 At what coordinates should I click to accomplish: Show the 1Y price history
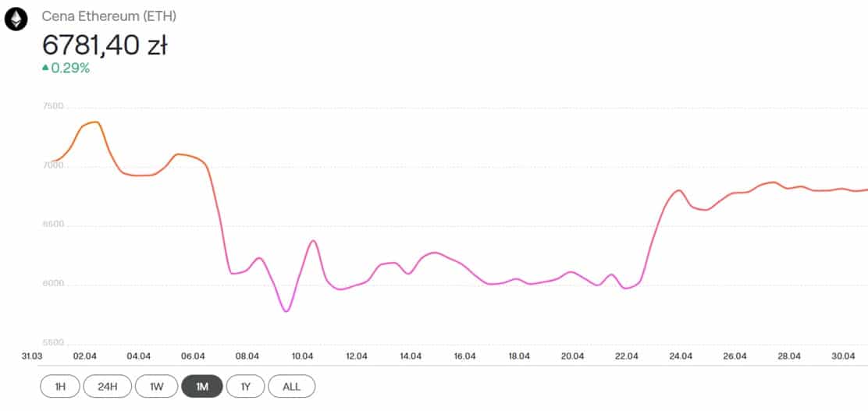(247, 386)
